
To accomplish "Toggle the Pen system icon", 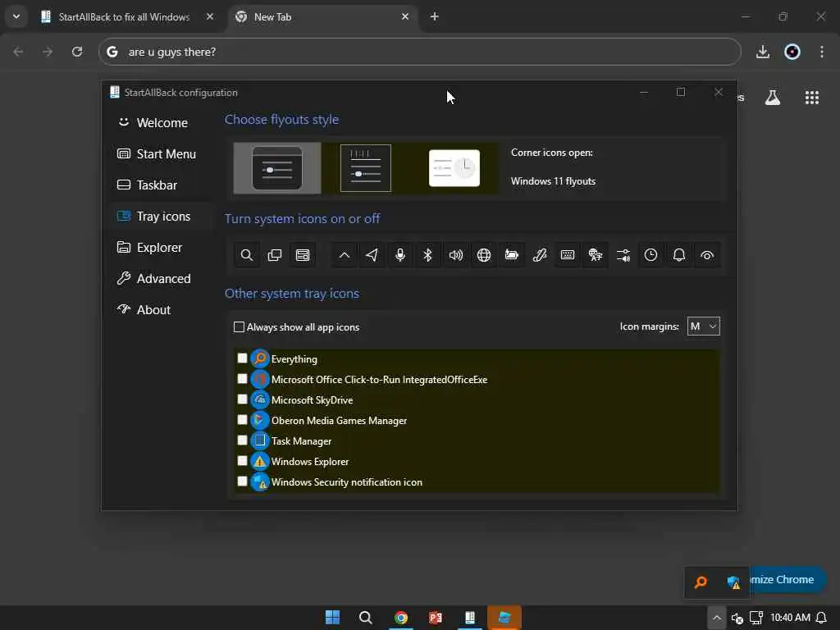I will click(x=540, y=255).
